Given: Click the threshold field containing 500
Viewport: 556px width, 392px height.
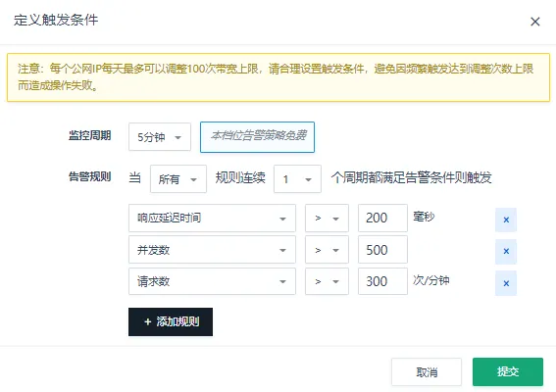Looking at the screenshot, I should click(x=382, y=250).
